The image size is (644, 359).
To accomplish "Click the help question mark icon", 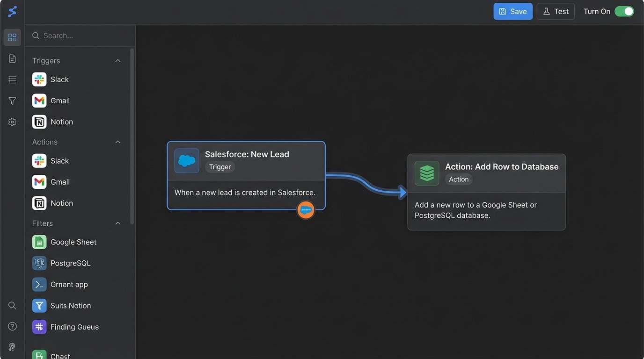I will 12,326.
